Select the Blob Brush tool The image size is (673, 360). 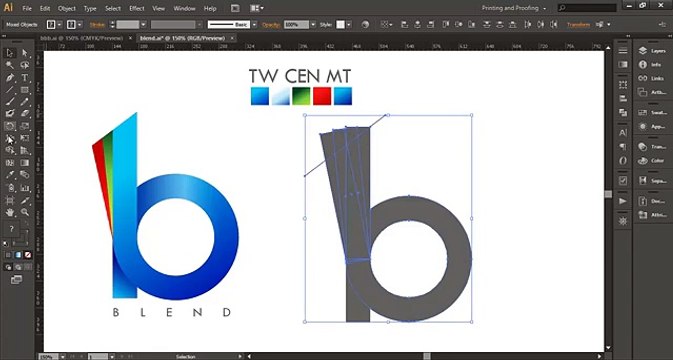pos(10,114)
